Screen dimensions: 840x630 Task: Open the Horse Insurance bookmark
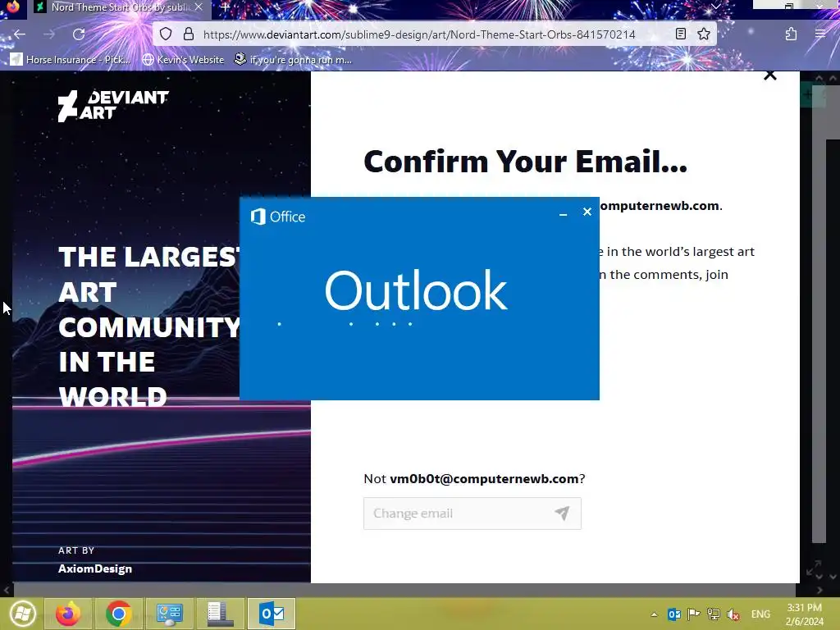click(71, 59)
